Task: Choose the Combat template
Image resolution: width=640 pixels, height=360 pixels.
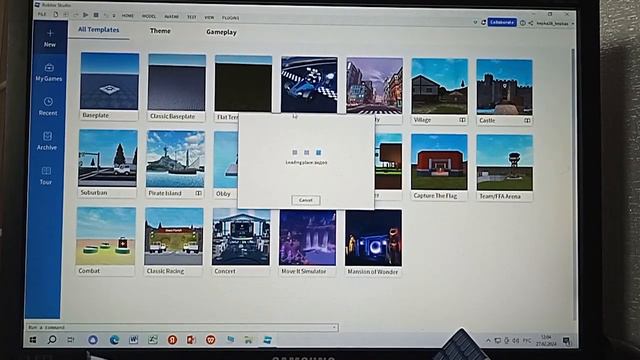Action: pyautogui.click(x=106, y=241)
